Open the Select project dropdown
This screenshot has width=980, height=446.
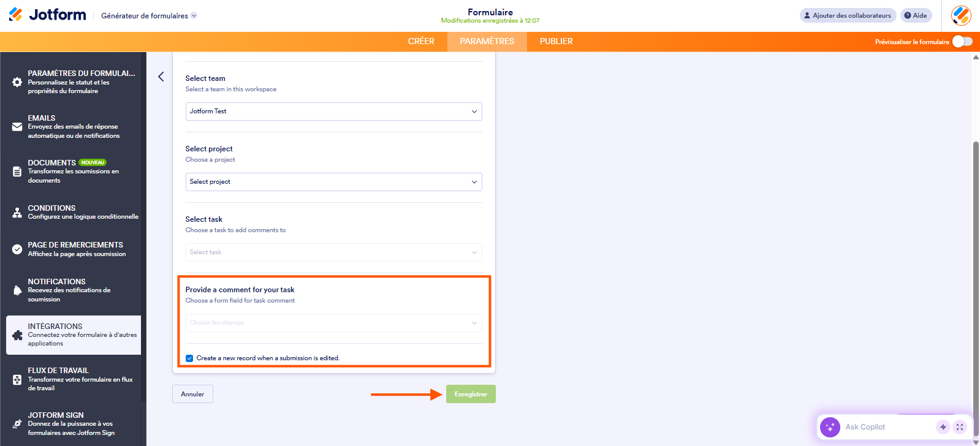tap(334, 182)
